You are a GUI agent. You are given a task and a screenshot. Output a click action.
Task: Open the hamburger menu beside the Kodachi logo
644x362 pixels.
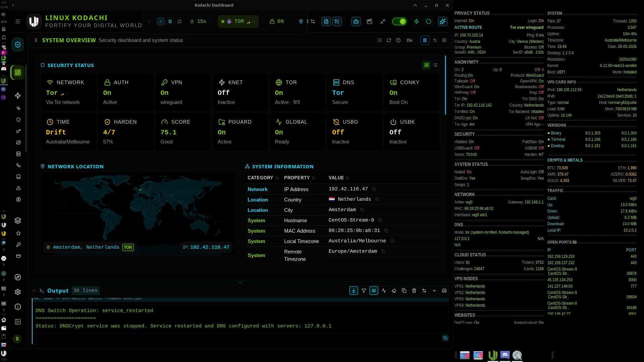point(18,21)
